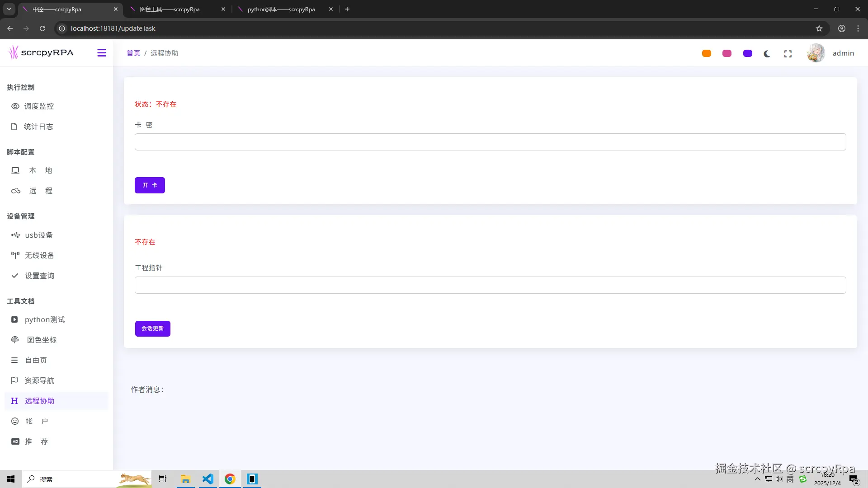Toggle dark mode moon icon
The image size is (868, 488).
point(767,54)
